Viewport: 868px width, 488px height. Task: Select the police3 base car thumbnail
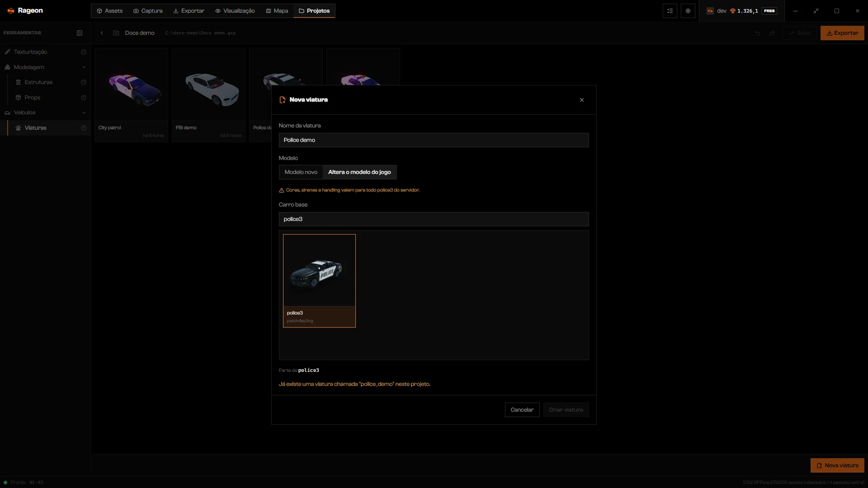319,281
